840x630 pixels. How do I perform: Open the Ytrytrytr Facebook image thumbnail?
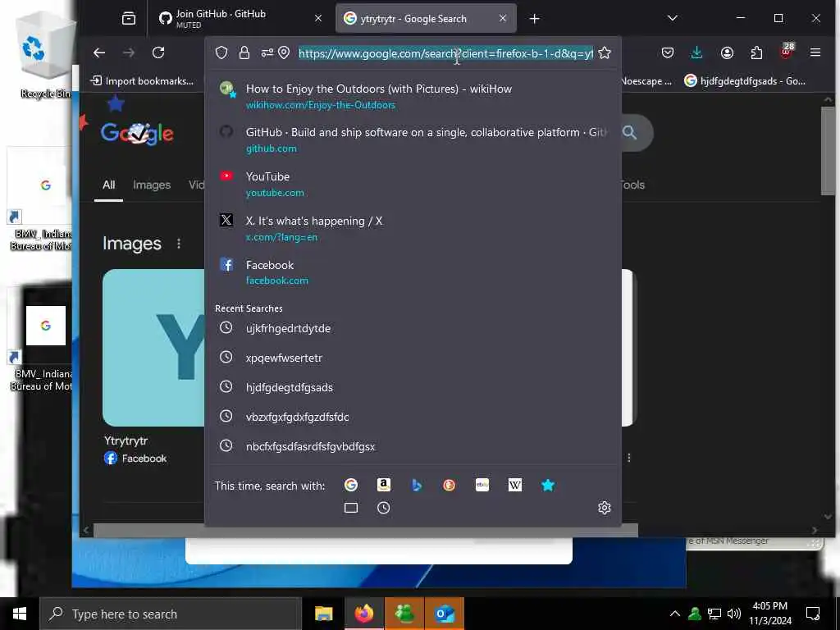point(153,348)
